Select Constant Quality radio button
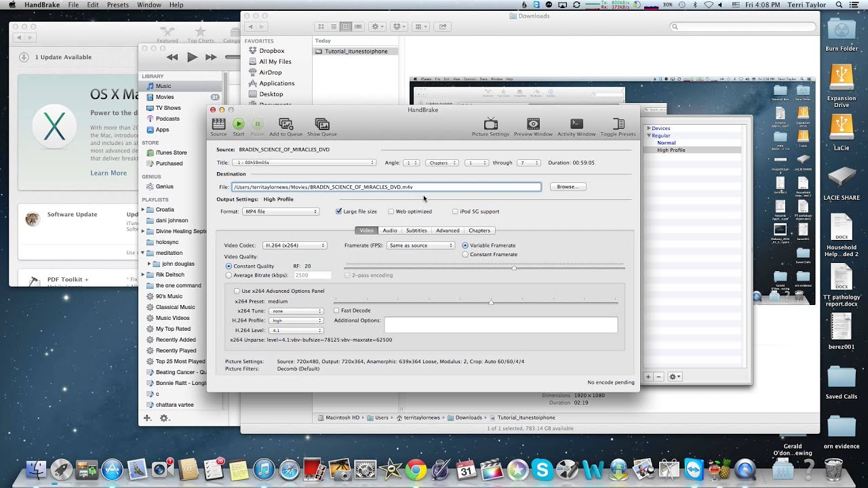The image size is (868, 488). [x=229, y=266]
